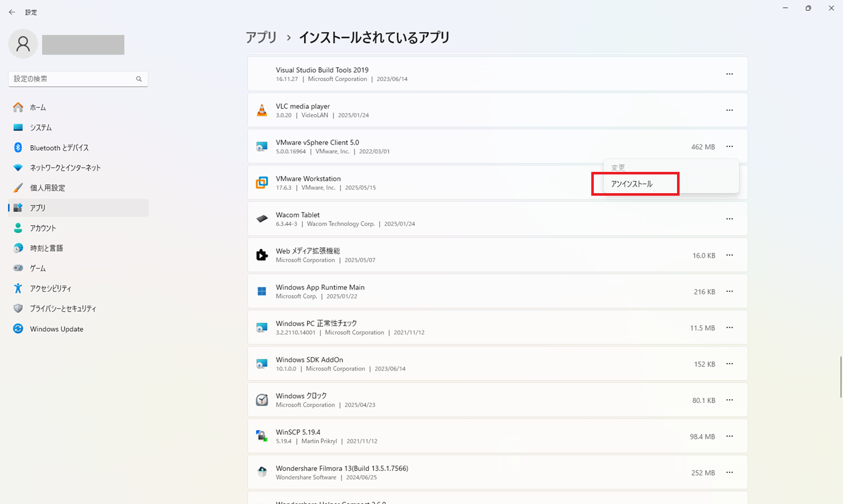Click the VMware Workstation app name

(309, 179)
